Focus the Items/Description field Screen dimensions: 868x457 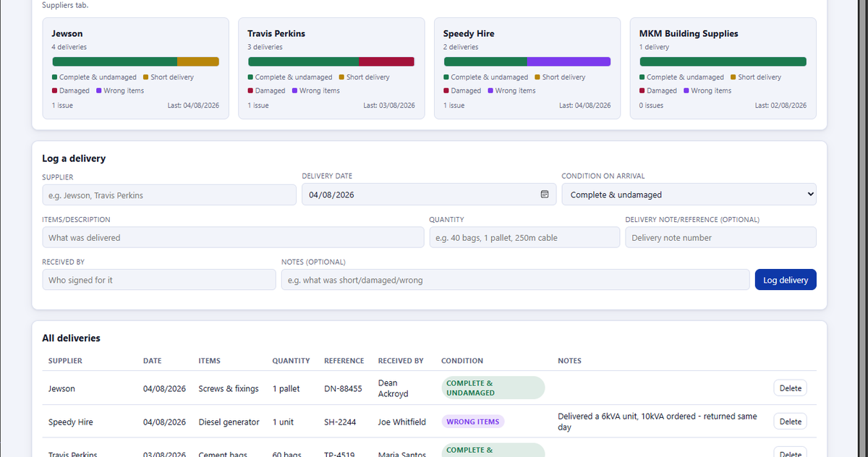[233, 237]
